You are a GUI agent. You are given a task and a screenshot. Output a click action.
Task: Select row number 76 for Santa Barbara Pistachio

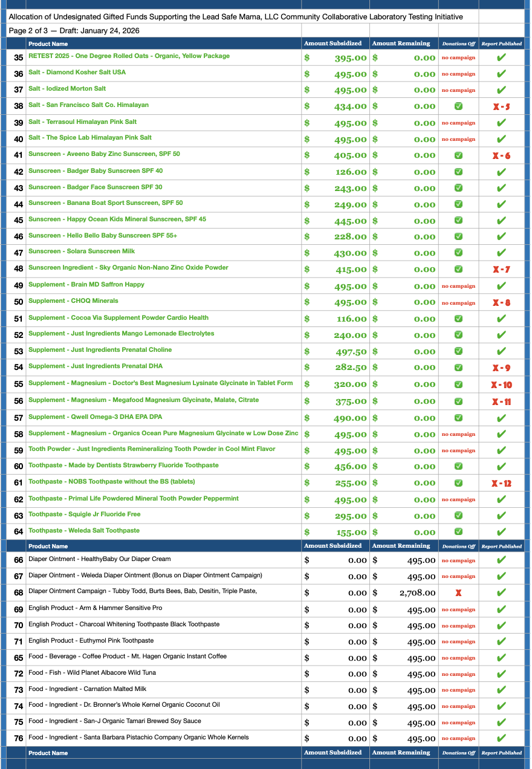point(18,739)
